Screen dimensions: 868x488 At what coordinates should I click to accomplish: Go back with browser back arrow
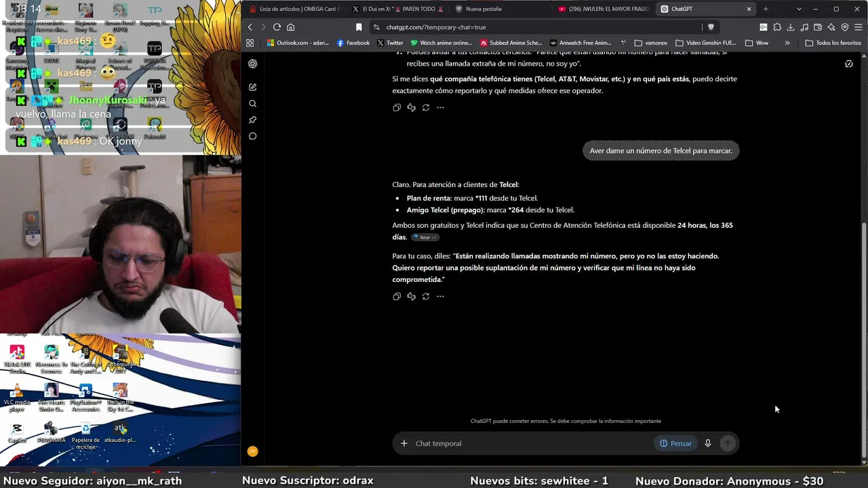[x=250, y=27]
